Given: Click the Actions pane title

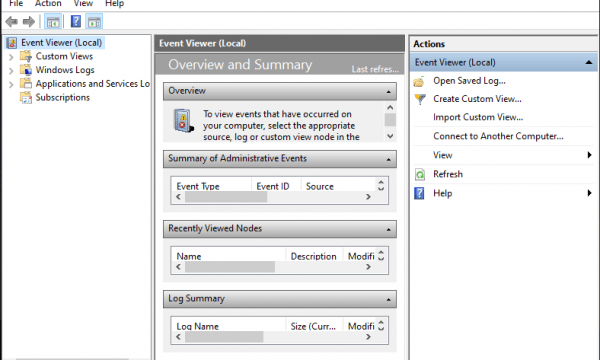Looking at the screenshot, I should [x=429, y=44].
